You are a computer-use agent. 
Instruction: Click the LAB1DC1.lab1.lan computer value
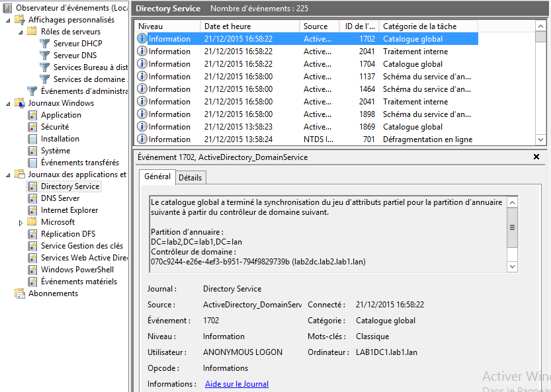click(x=386, y=352)
